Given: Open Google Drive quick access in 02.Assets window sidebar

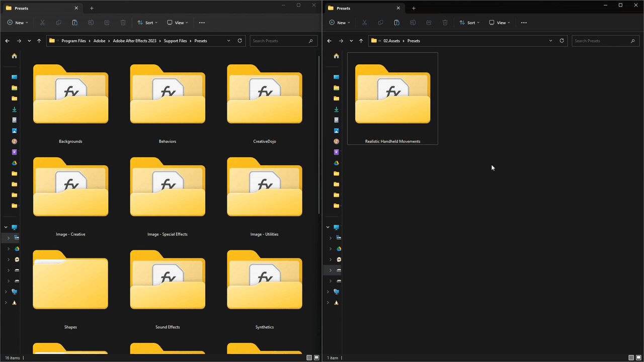Looking at the screenshot, I should pyautogui.click(x=336, y=163).
